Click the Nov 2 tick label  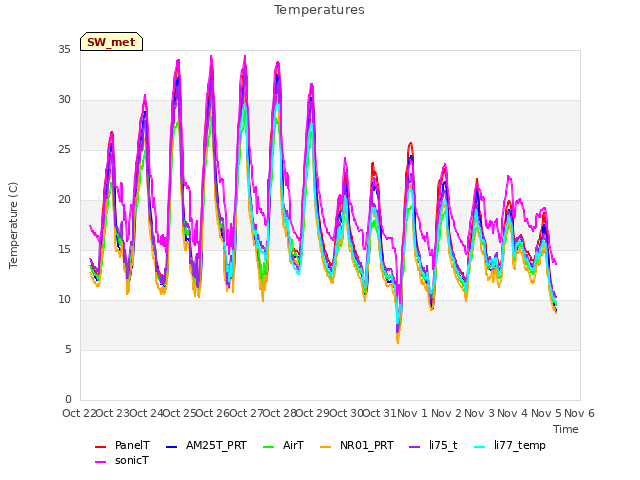pyautogui.click(x=446, y=413)
